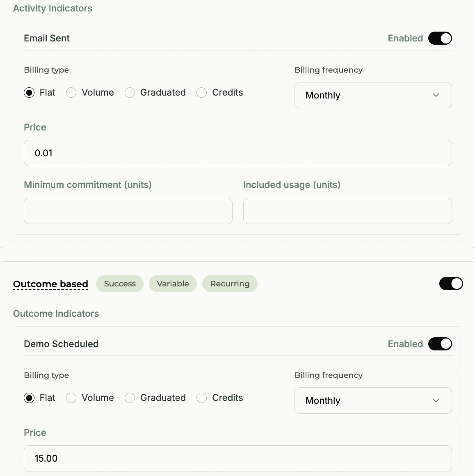The image size is (475, 476).
Task: Click the Demo Scheduled price field 15.00
Action: tap(237, 458)
